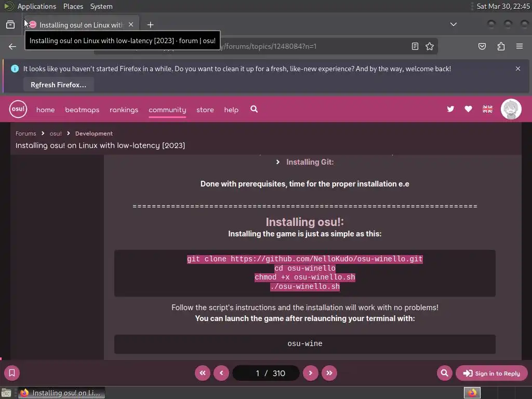Click the workspace switcher Firefox thumbnail
This screenshot has width=532, height=399.
click(472, 393)
